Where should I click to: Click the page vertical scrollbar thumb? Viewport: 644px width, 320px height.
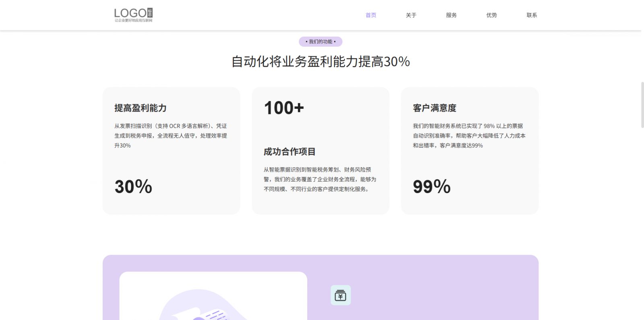(x=642, y=105)
